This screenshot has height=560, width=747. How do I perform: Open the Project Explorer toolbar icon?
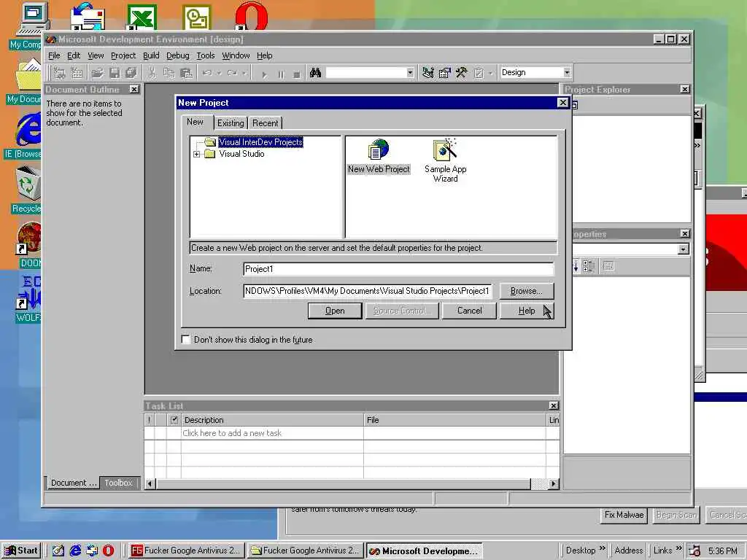tap(427, 73)
